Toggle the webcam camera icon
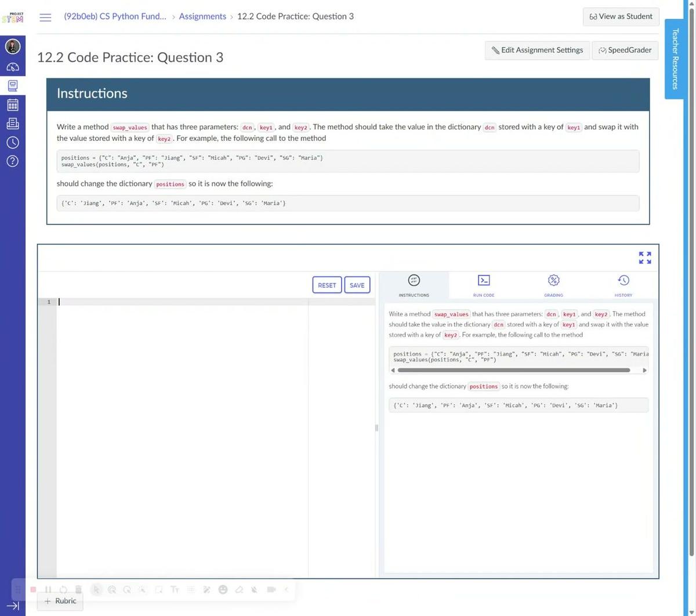696x616 pixels. point(271,590)
